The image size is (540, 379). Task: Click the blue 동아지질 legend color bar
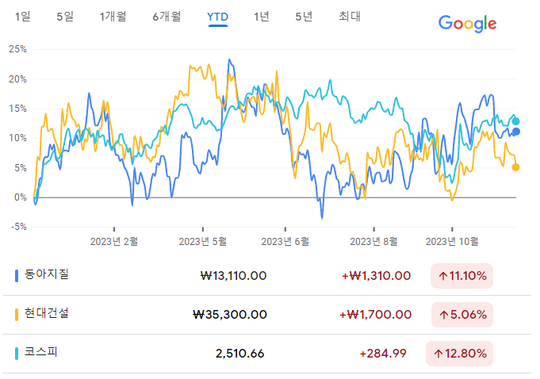point(17,276)
